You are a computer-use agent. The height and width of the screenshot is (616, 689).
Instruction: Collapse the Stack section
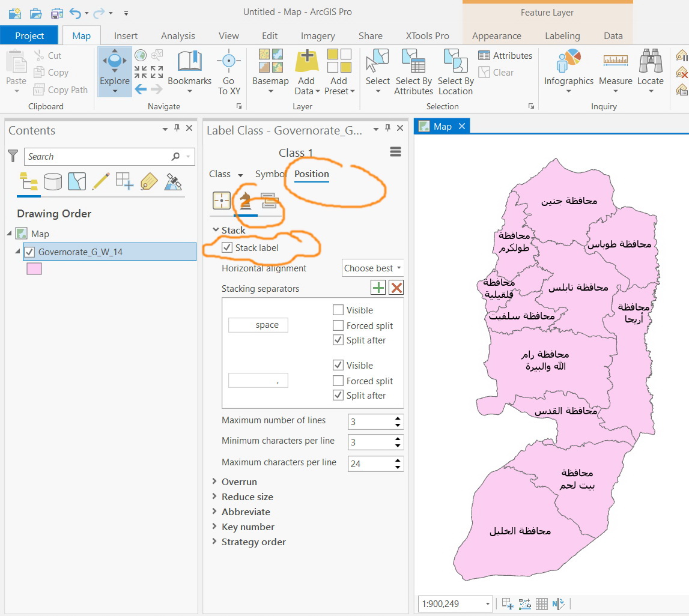(216, 229)
